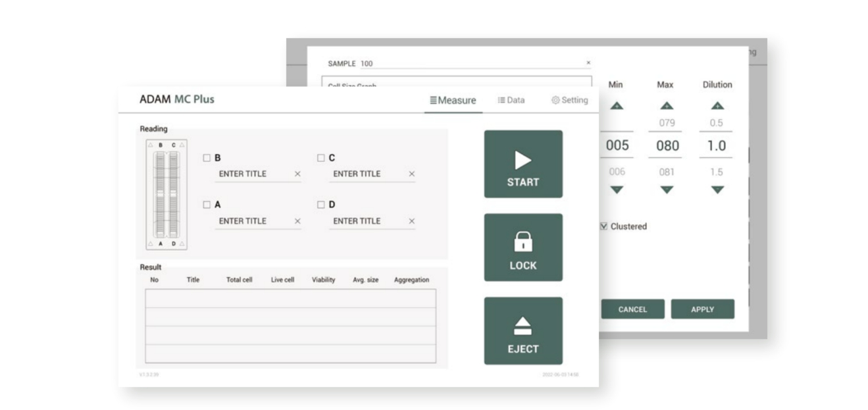Click the slide cartridge diagram
This screenshot has width=868, height=410.
pyautogui.click(x=166, y=194)
